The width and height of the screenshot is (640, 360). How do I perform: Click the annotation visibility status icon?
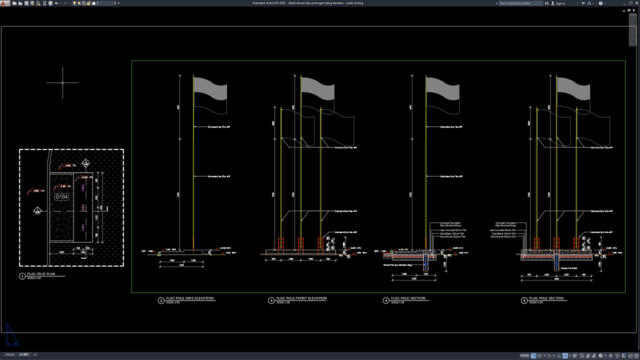coord(582,356)
